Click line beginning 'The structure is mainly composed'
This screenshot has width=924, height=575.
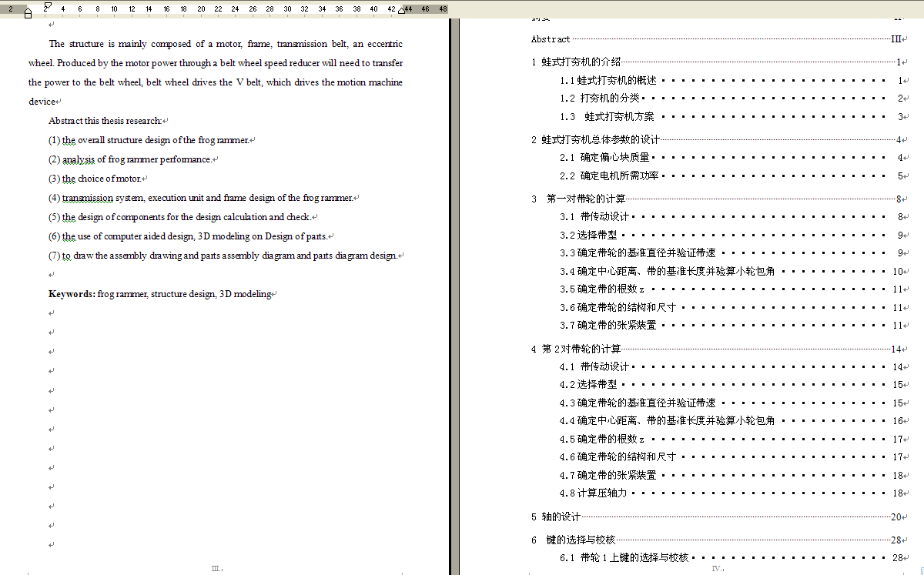click(226, 44)
